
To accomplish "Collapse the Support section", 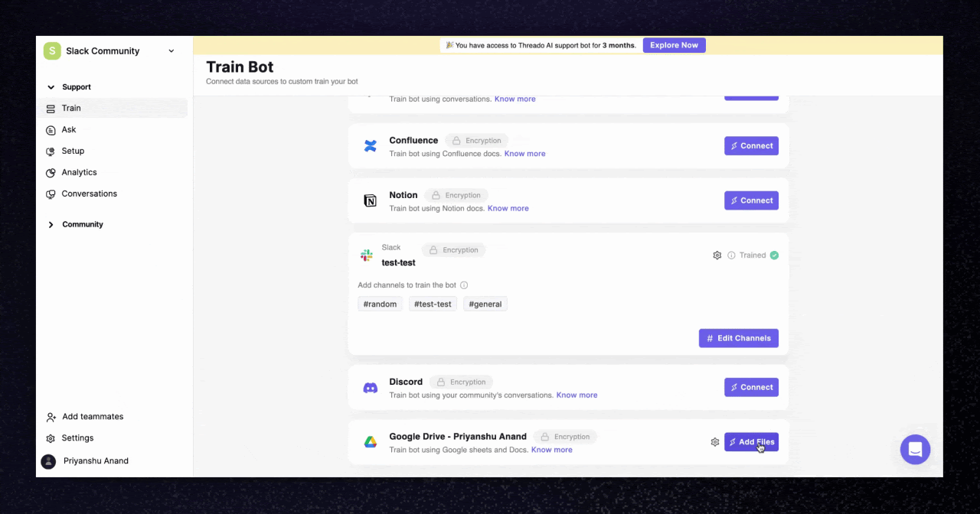I will [x=51, y=87].
